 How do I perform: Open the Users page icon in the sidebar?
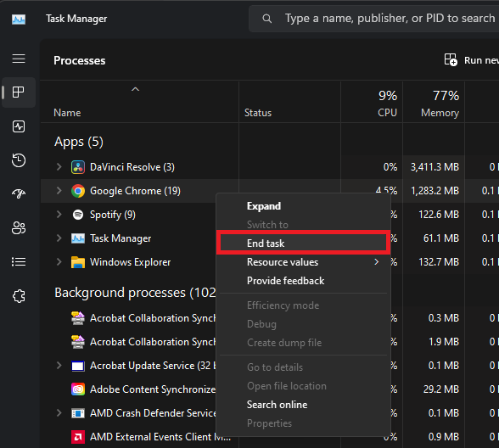[x=19, y=227]
